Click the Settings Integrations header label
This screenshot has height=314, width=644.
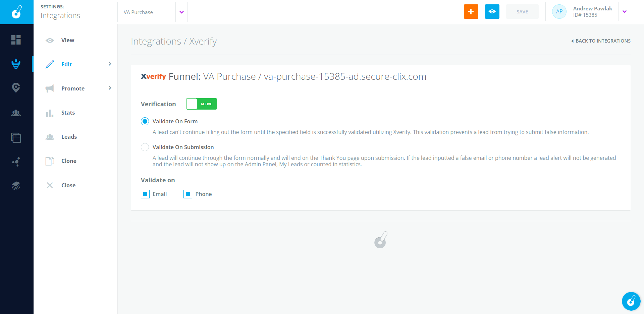(x=60, y=12)
